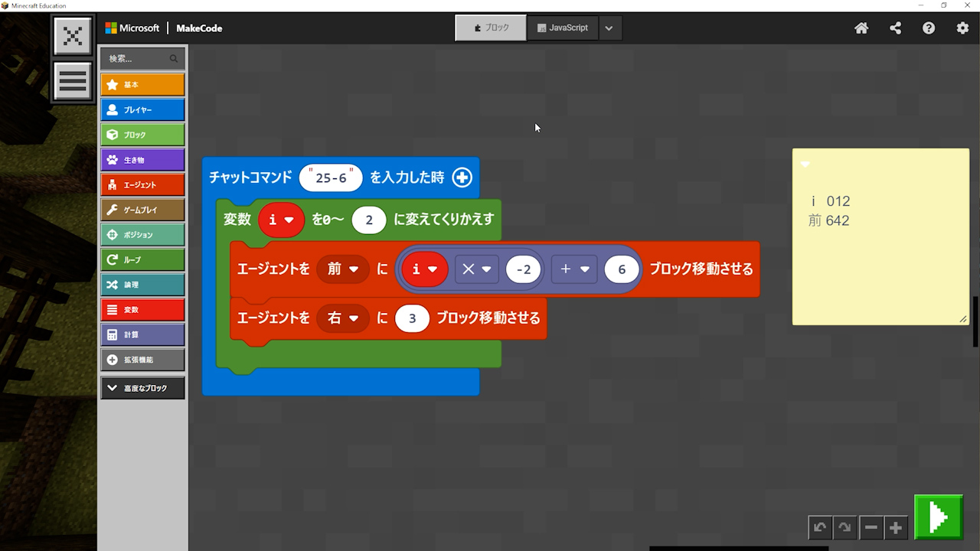980x551 pixels.
Task: Click the 検索 search field in toolbox
Action: (138, 58)
